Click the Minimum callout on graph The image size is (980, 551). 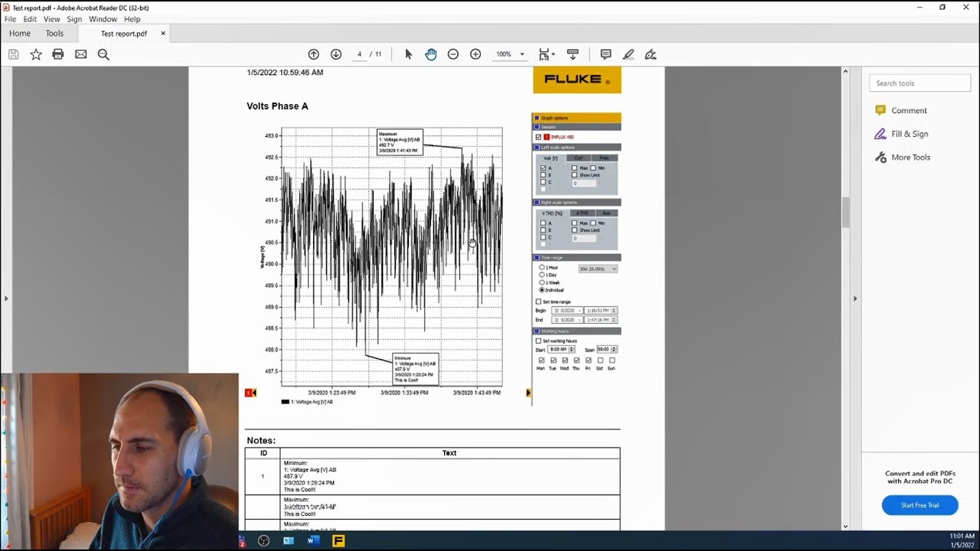[416, 369]
